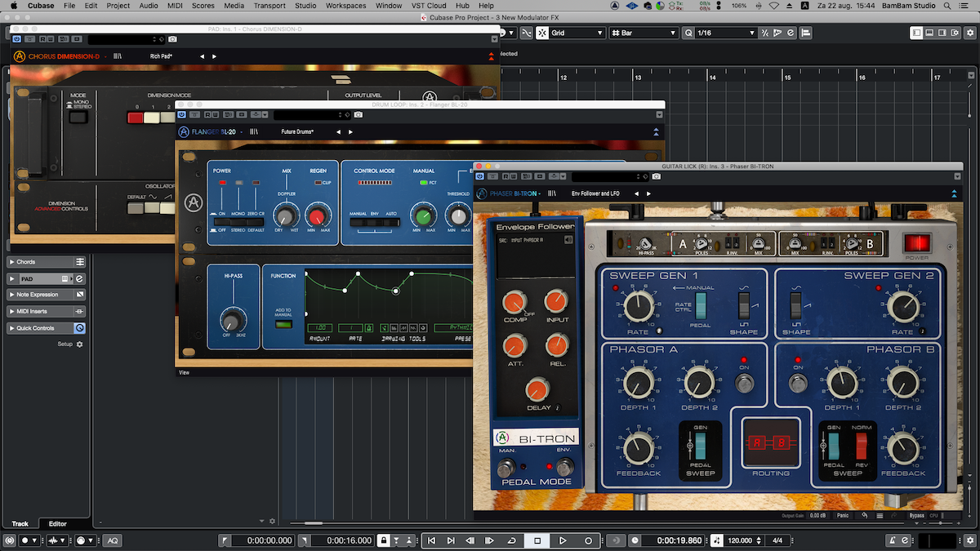Toggle RATE CTRL Manual/Pedal switch
The height and width of the screenshot is (551, 980).
[x=701, y=305]
